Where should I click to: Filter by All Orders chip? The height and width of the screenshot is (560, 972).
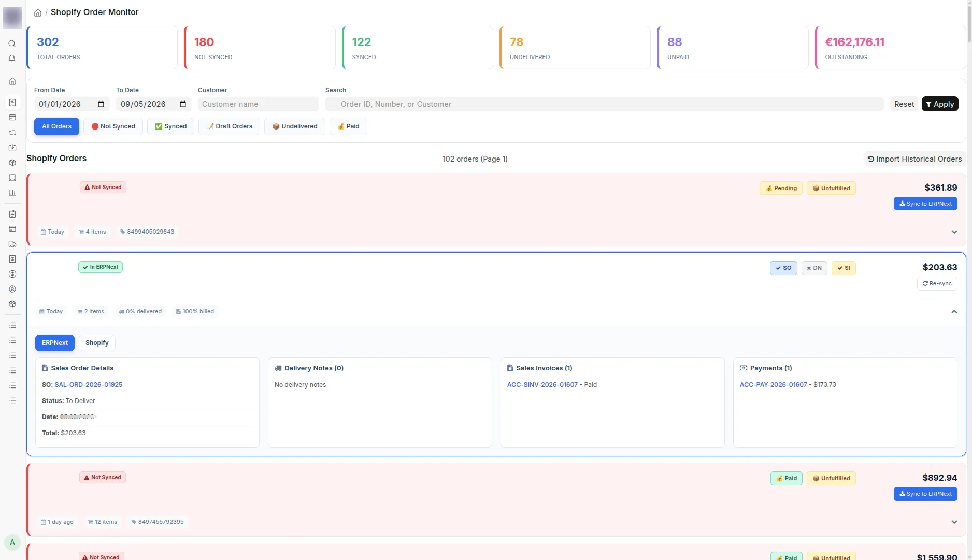tap(56, 126)
